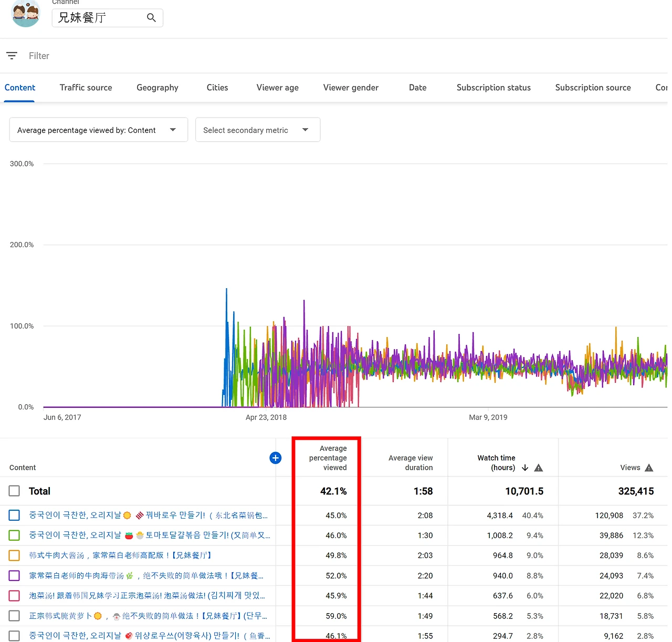The height and width of the screenshot is (642, 672).
Task: Toggle the blue checkbox for 꿔바로우 video
Action: click(14, 515)
